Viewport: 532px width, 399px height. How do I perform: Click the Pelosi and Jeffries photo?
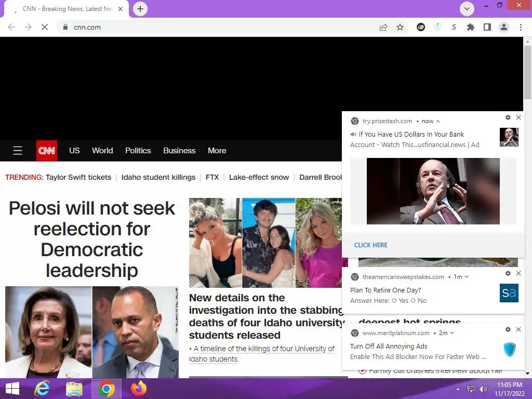point(92,332)
